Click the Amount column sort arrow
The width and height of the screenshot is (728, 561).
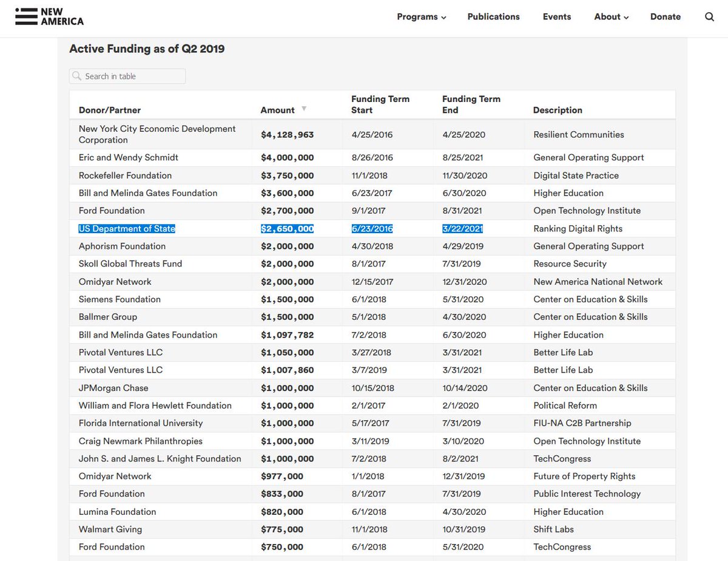click(x=304, y=109)
